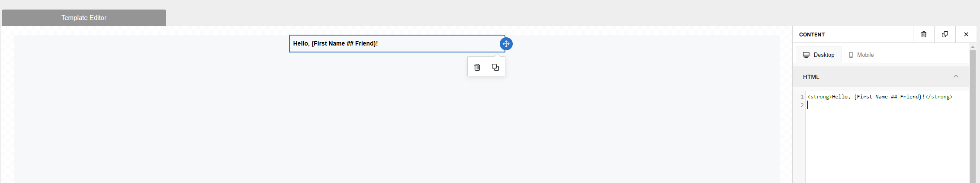The width and height of the screenshot is (980, 183).
Task: Switch to the Mobile tab
Action: pos(861,55)
